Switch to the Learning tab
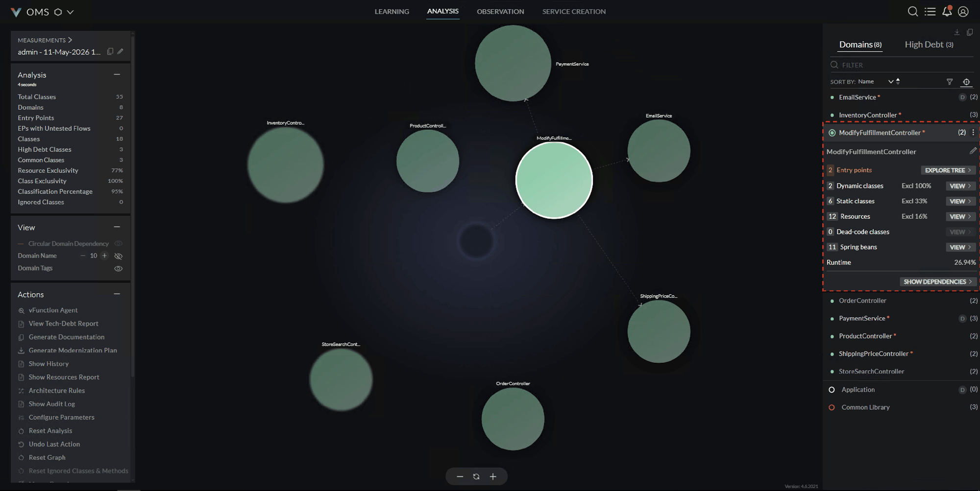Image resolution: width=980 pixels, height=491 pixels. coord(392,12)
